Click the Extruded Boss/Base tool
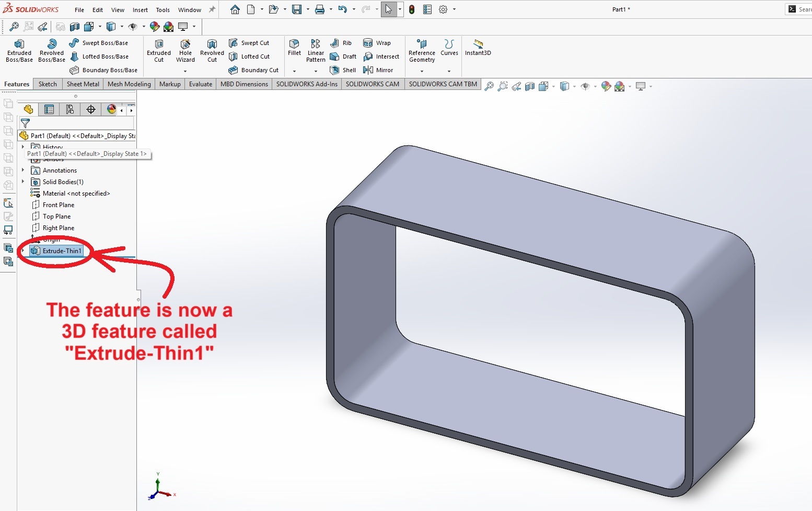 (x=19, y=50)
